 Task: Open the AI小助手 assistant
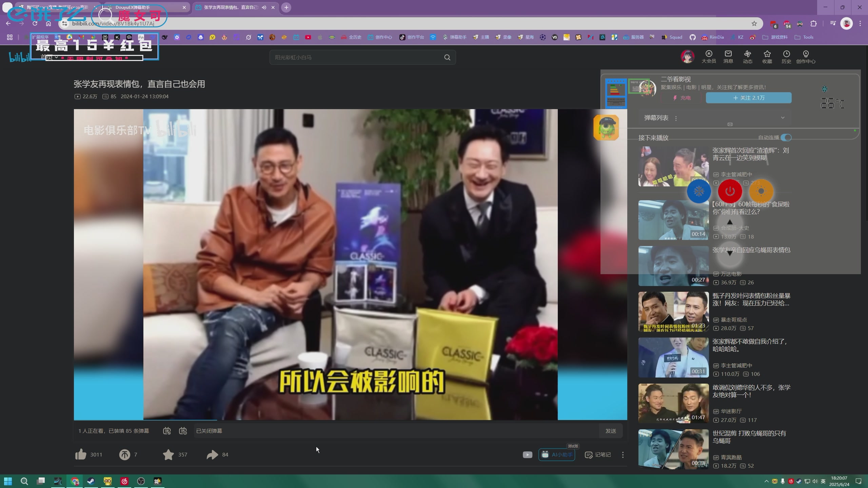557,455
